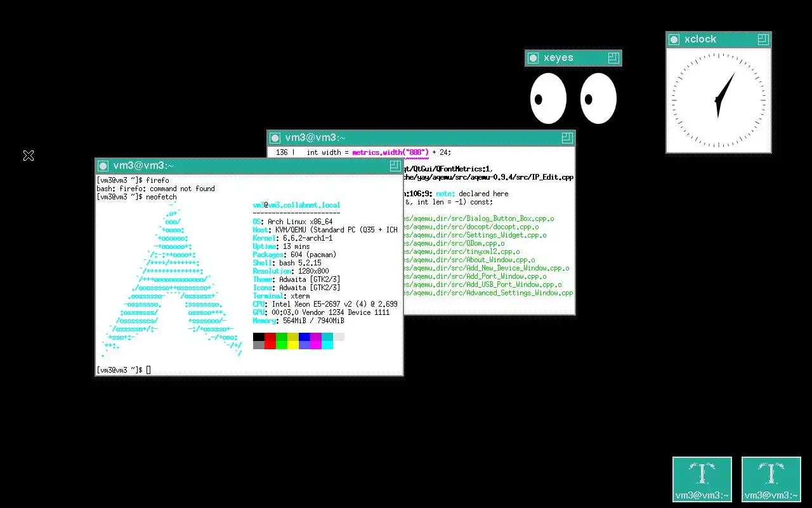
Task: Click the analog clock face in xclock
Action: pos(719,100)
